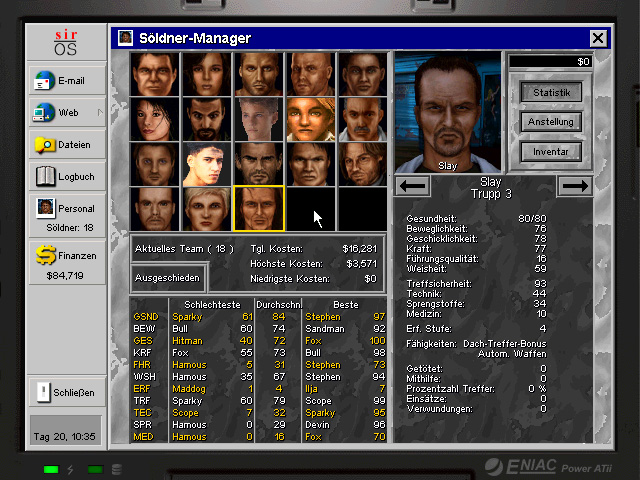Screen dimensions: 640x480
Task: Select the bald mercenary portrait in top row
Action: click(311, 73)
